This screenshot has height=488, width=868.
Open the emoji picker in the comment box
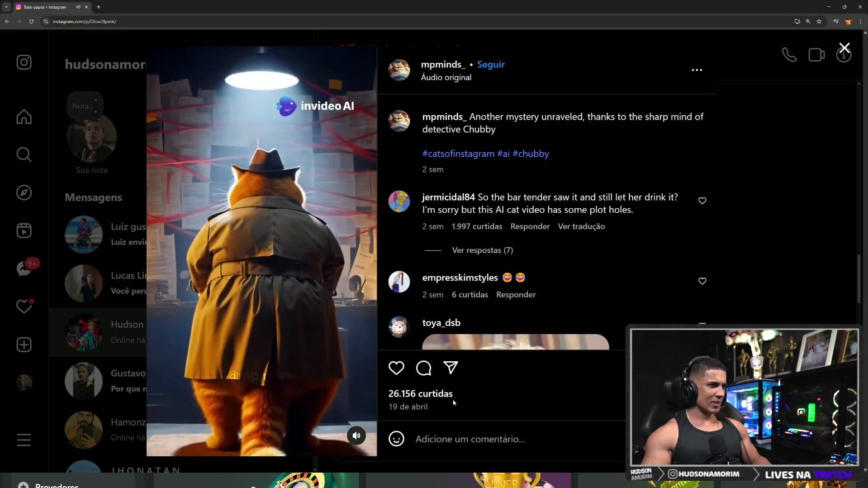click(x=396, y=439)
